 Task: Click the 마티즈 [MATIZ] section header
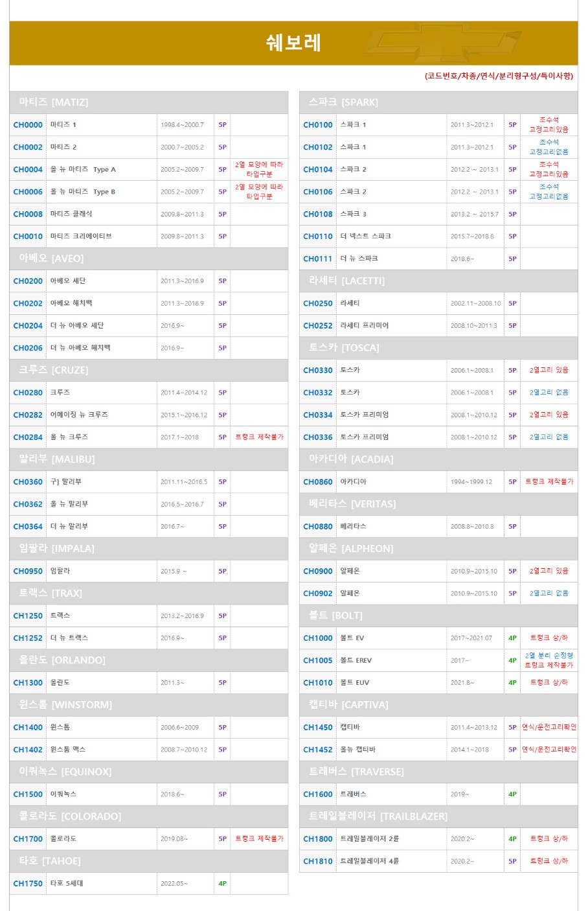click(54, 102)
